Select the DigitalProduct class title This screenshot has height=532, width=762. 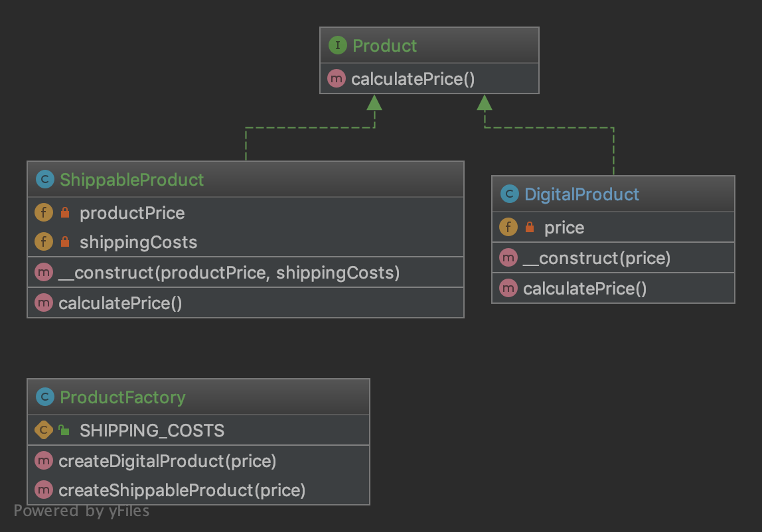[x=581, y=194]
